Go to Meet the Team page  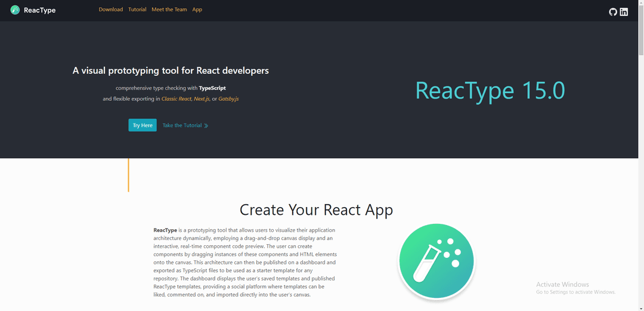point(169,10)
